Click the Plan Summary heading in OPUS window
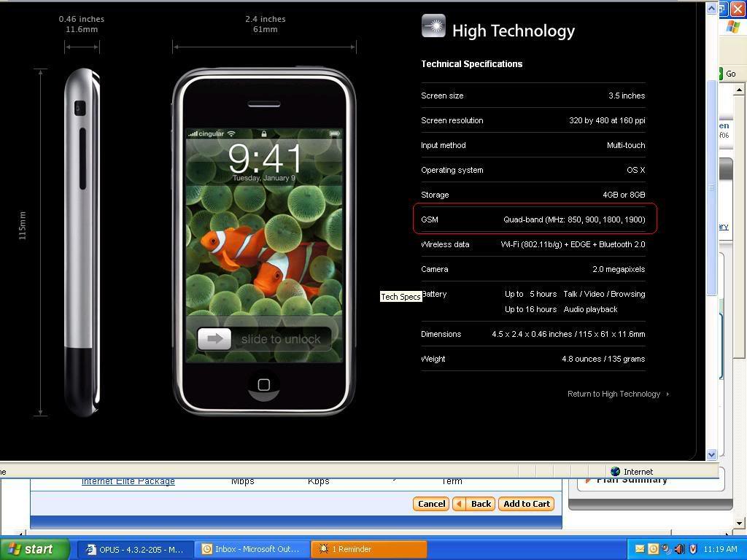This screenshot has height=560, width=747. click(x=631, y=479)
